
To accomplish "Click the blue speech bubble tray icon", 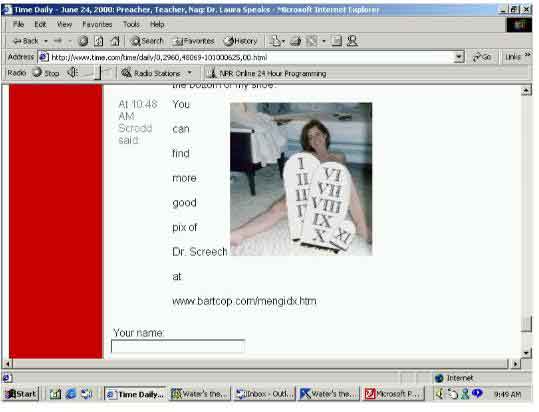I will pyautogui.click(x=477, y=393).
